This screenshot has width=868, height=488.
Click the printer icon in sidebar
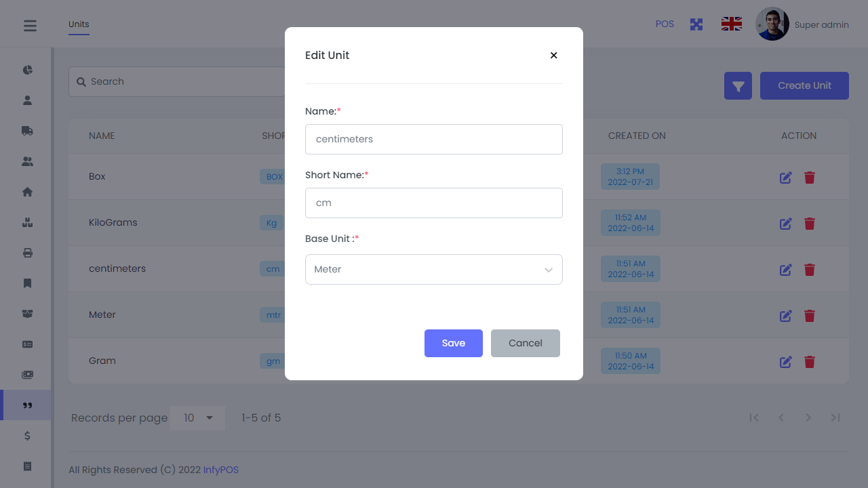click(x=28, y=253)
